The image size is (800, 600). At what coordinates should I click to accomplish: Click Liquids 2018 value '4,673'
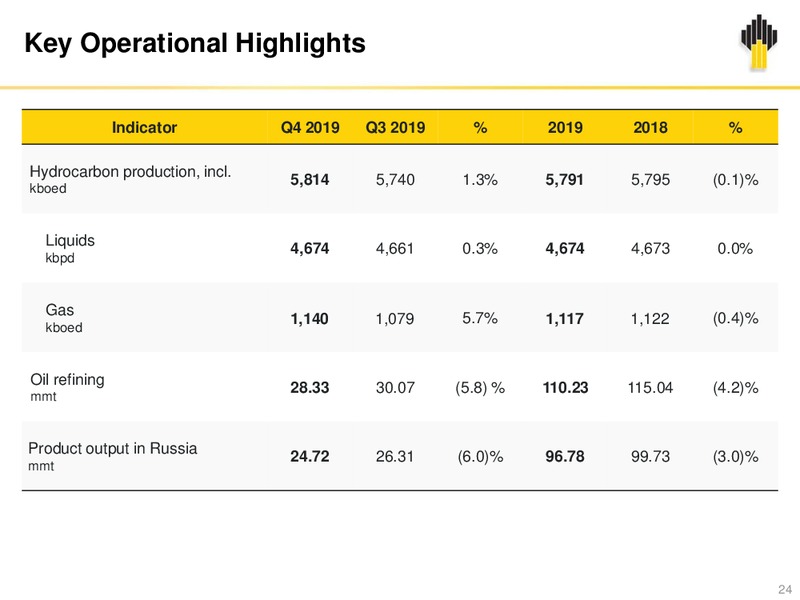651,248
